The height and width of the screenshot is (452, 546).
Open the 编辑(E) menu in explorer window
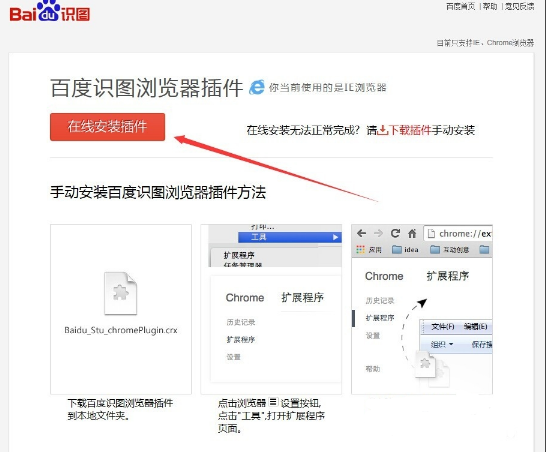click(476, 326)
